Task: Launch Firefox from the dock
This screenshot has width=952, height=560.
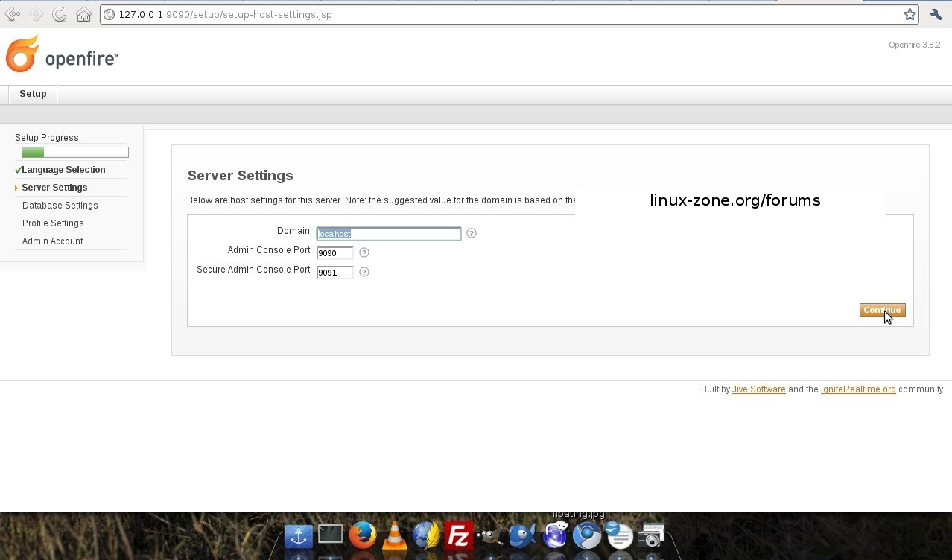Action: tap(363, 535)
